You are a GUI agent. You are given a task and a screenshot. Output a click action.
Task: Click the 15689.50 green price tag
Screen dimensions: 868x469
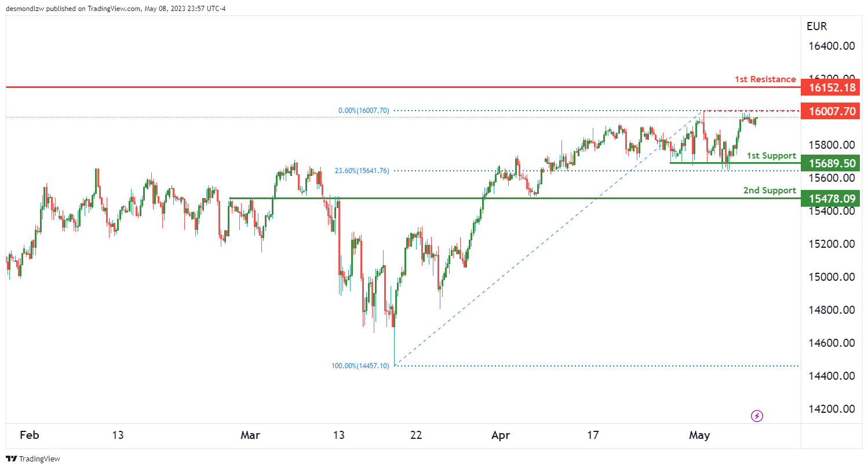(830, 164)
